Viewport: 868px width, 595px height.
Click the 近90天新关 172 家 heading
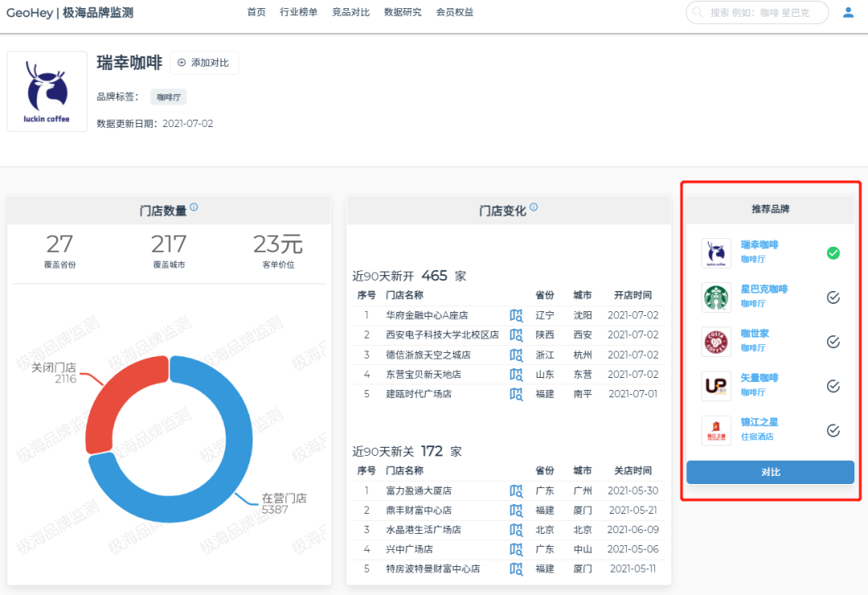[407, 451]
